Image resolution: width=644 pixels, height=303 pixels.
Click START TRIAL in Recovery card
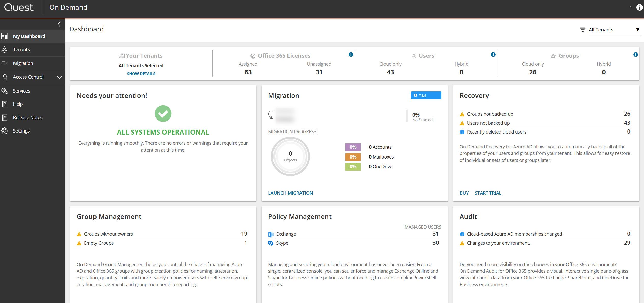[488, 193]
